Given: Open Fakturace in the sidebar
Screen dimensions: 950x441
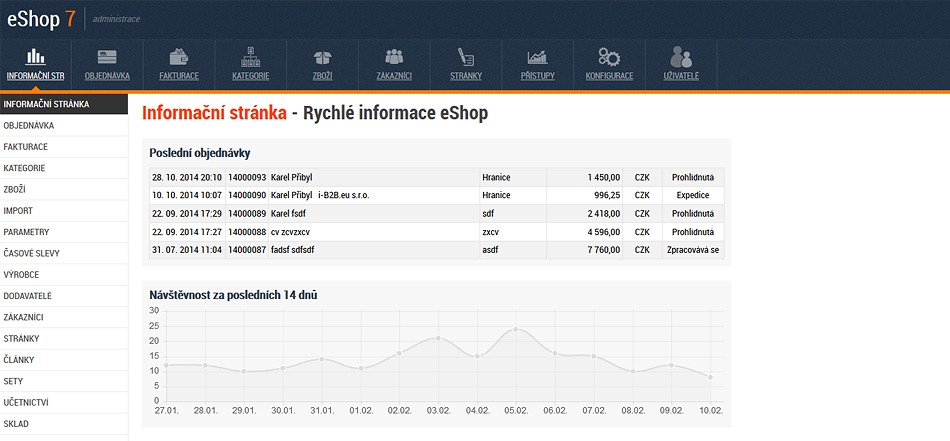Looking at the screenshot, I should (64, 147).
